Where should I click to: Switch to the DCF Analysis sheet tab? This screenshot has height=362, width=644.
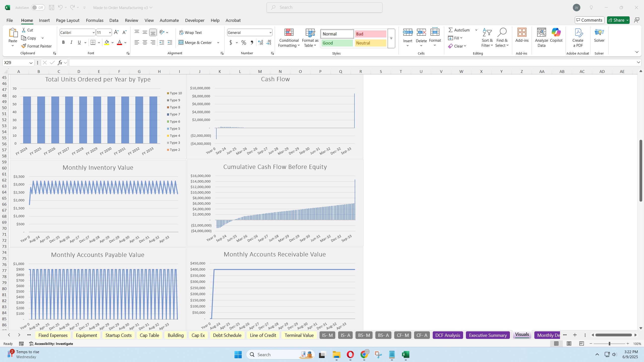click(x=448, y=335)
